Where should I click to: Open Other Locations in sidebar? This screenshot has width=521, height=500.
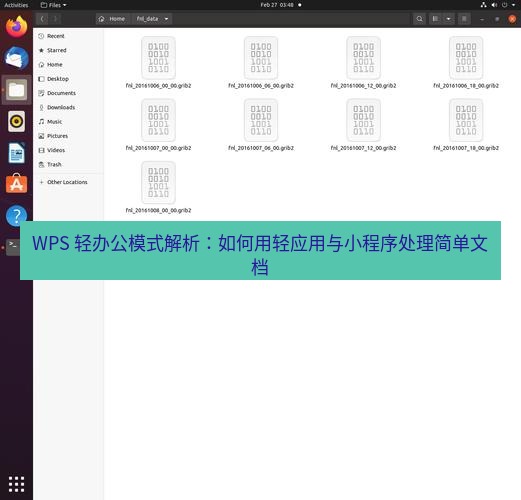(x=68, y=182)
